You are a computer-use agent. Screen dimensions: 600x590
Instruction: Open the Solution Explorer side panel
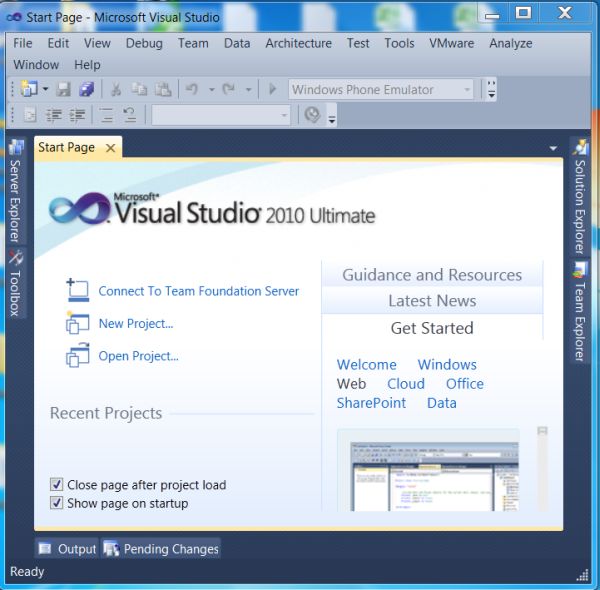[580, 197]
